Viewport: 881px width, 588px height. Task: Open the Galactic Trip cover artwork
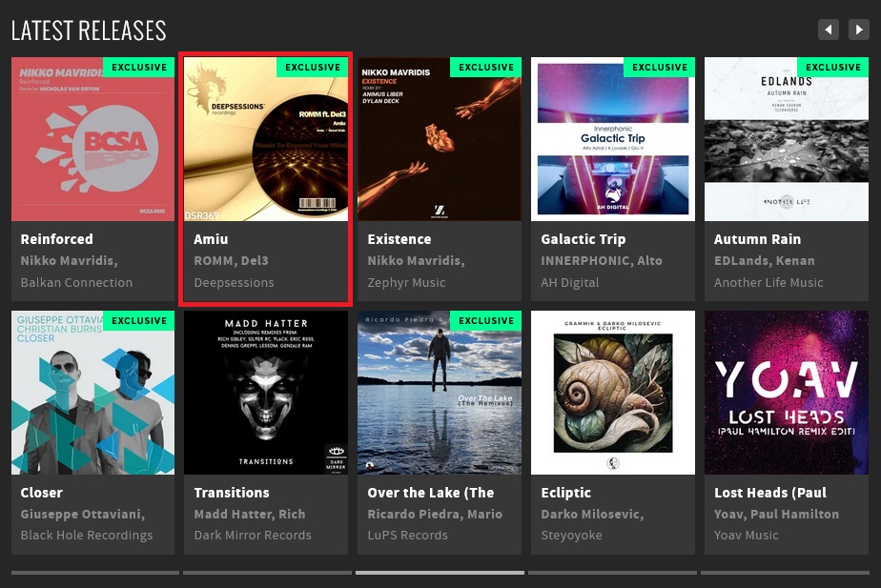(x=613, y=139)
